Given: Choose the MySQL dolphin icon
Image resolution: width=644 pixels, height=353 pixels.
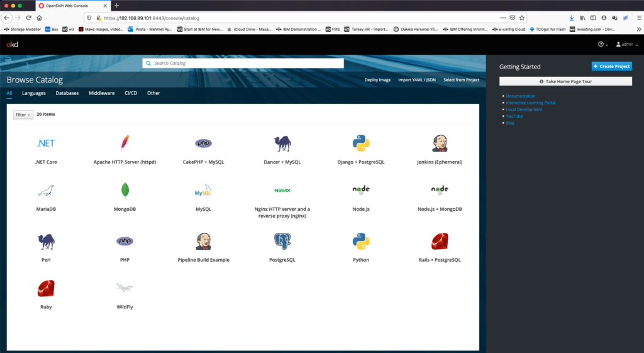Looking at the screenshot, I should click(x=203, y=190).
